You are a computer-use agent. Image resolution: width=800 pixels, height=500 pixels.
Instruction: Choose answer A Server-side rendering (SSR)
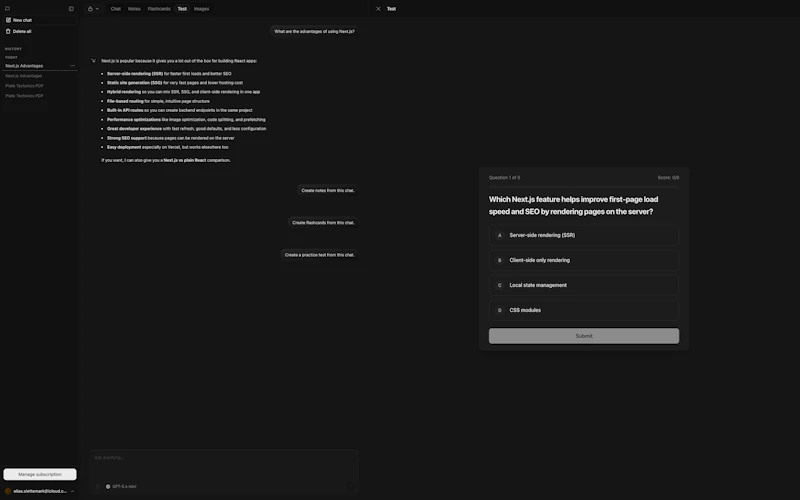tap(584, 235)
